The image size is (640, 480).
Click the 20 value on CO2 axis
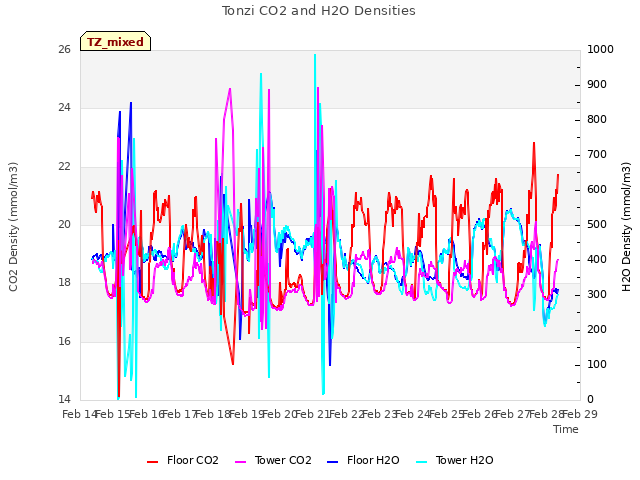point(64,224)
